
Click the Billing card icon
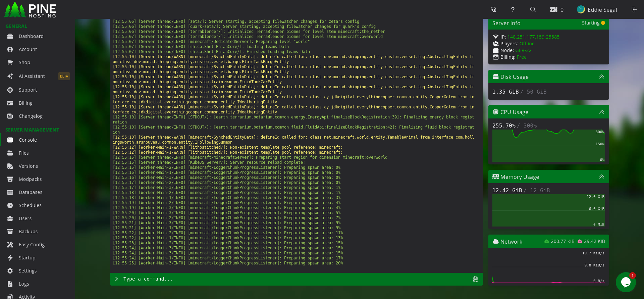(10, 103)
